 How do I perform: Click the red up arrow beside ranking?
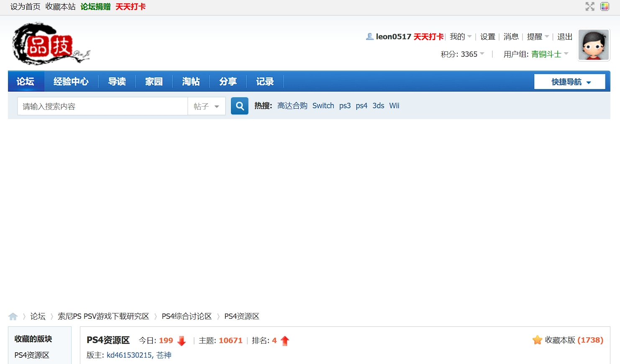285,341
